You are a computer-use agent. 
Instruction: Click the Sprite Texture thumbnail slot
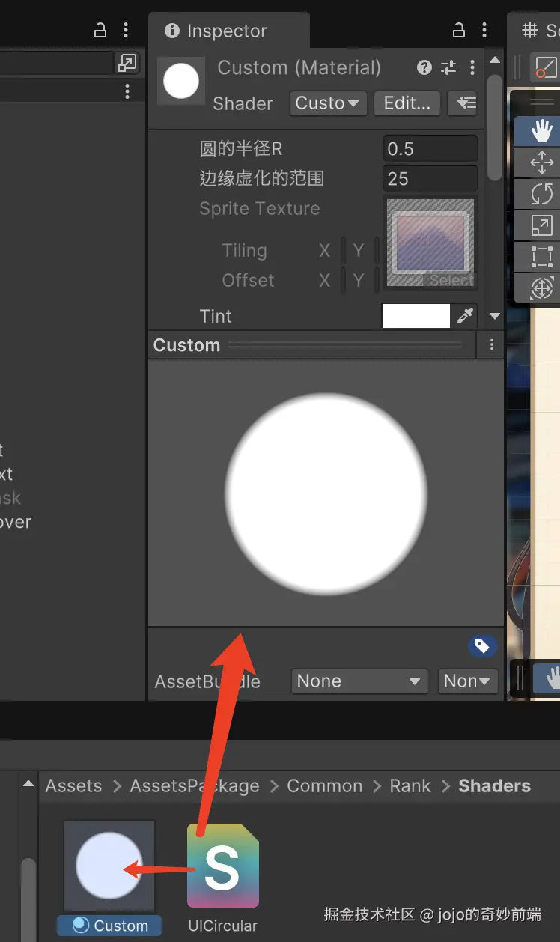pyautogui.click(x=430, y=242)
